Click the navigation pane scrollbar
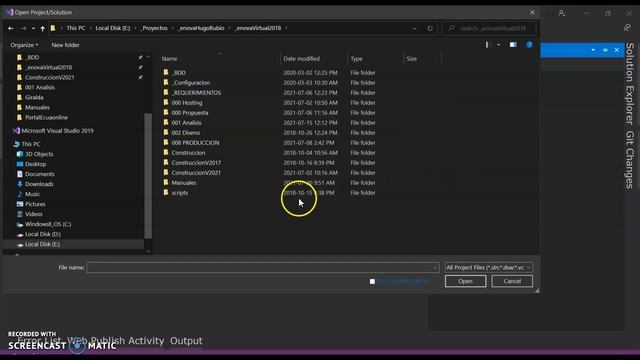 [x=148, y=176]
